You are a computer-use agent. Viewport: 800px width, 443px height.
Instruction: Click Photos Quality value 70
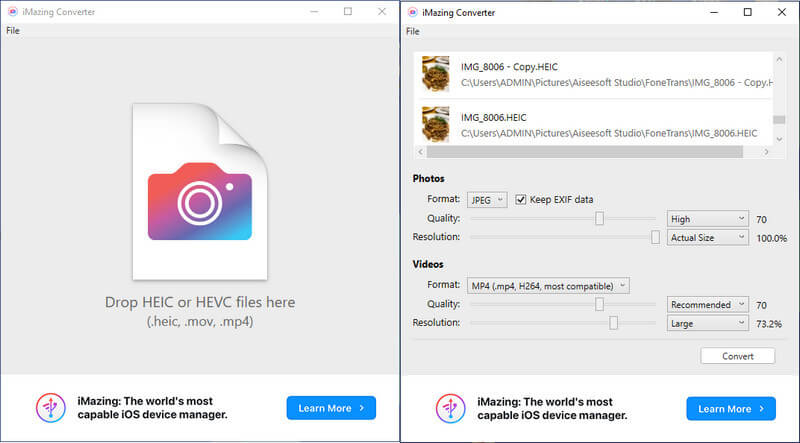click(761, 219)
